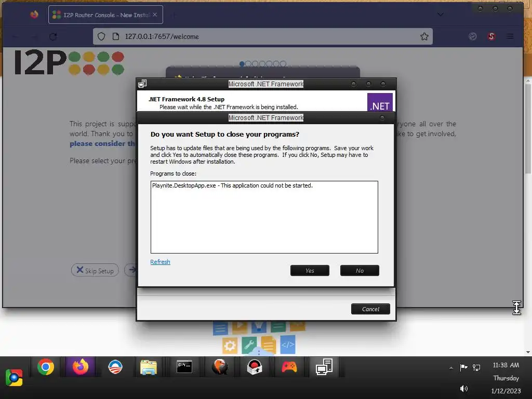Open the Firefox View icon left of tabs
The image size is (532, 399).
pyautogui.click(x=34, y=15)
